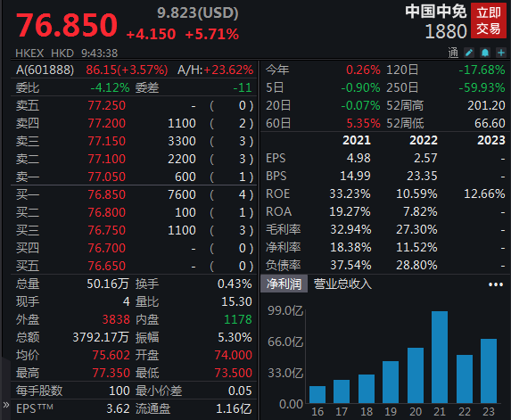This screenshot has width=511, height=420.
Task: Click the 委比 value -4.12%
Action: 110,87
